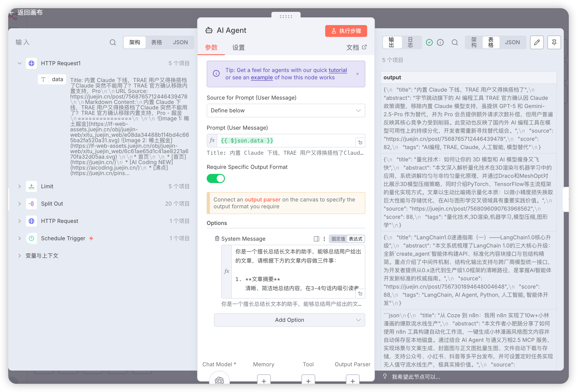Search the input panel data
Viewport: 577px width, 392px height.
(x=113, y=42)
